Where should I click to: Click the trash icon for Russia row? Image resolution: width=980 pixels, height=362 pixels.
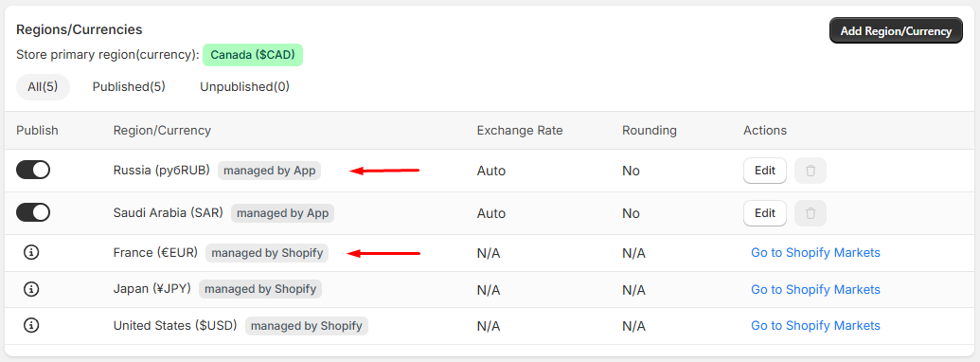[x=810, y=171]
